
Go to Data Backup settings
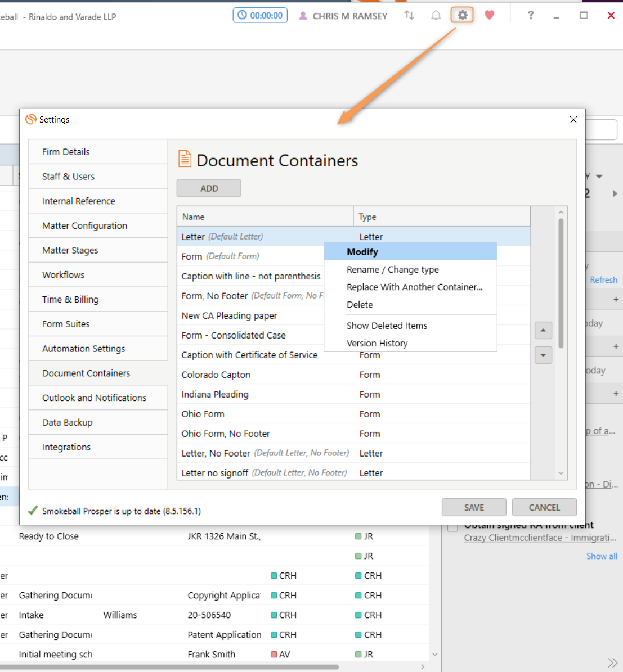[x=98, y=422]
